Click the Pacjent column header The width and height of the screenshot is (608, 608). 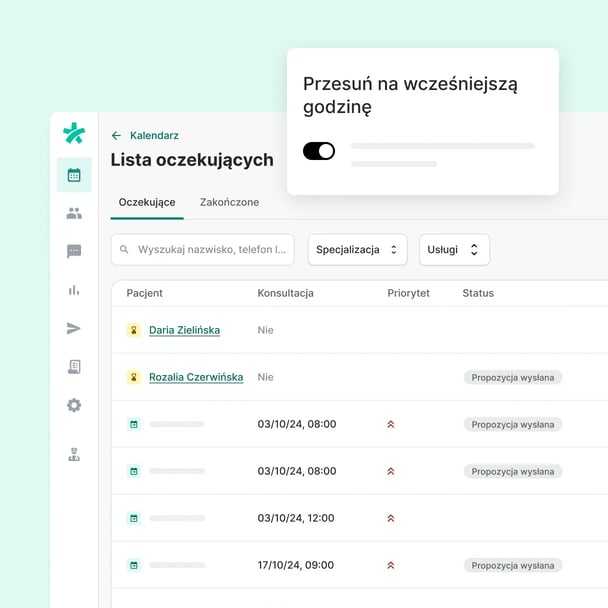pyautogui.click(x=145, y=293)
